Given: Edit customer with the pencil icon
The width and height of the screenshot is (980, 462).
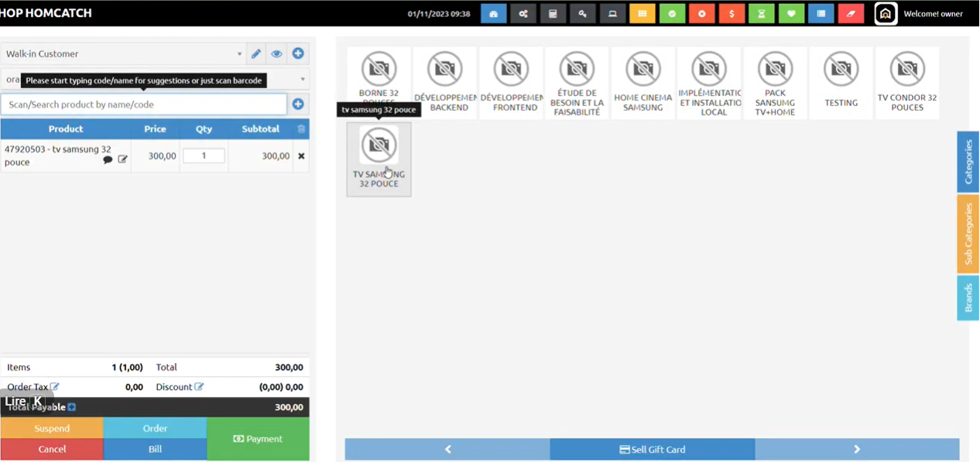Looking at the screenshot, I should pos(256,54).
